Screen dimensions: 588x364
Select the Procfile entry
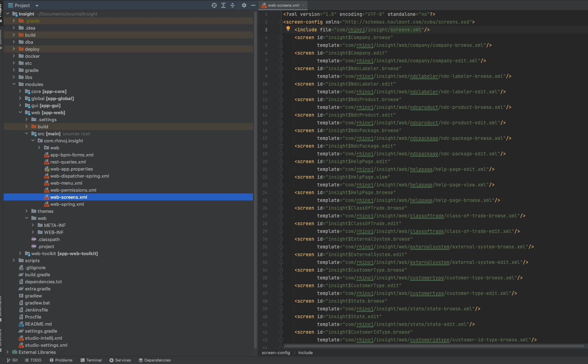click(x=33, y=317)
